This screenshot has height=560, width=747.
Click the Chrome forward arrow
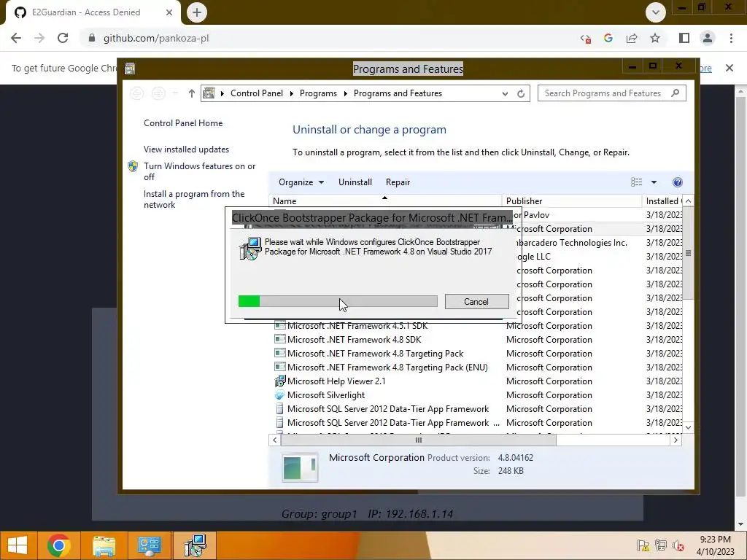coord(39,38)
